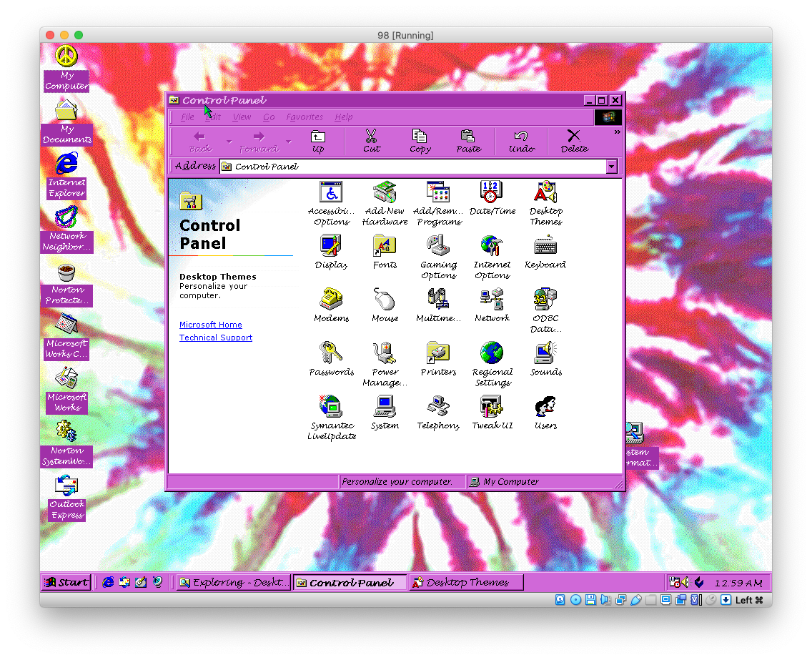The image size is (812, 660).
Task: Open the Start menu
Action: 66,582
